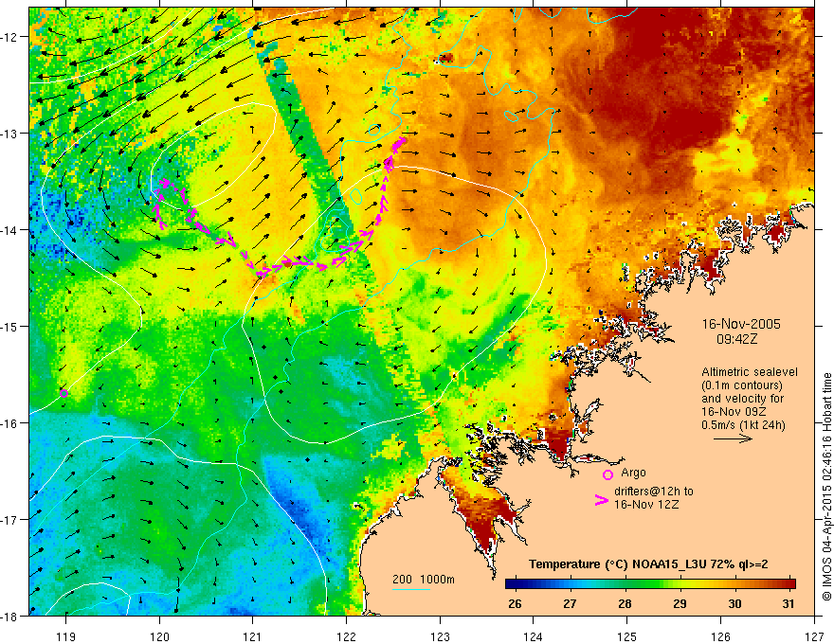834x644 pixels.
Task: Click longitude axis label 123
Action: (x=440, y=636)
